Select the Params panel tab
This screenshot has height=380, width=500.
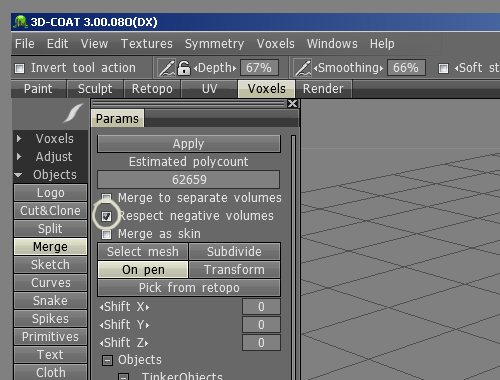[117, 119]
